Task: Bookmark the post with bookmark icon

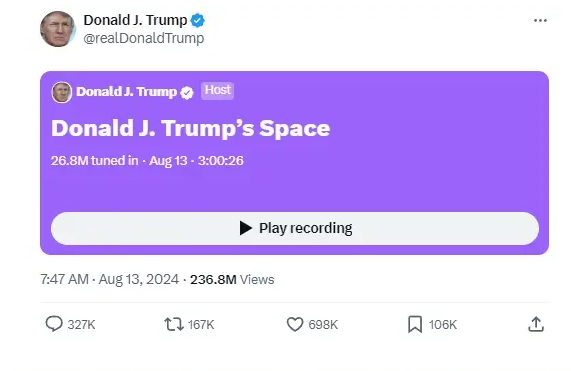Action: (415, 324)
